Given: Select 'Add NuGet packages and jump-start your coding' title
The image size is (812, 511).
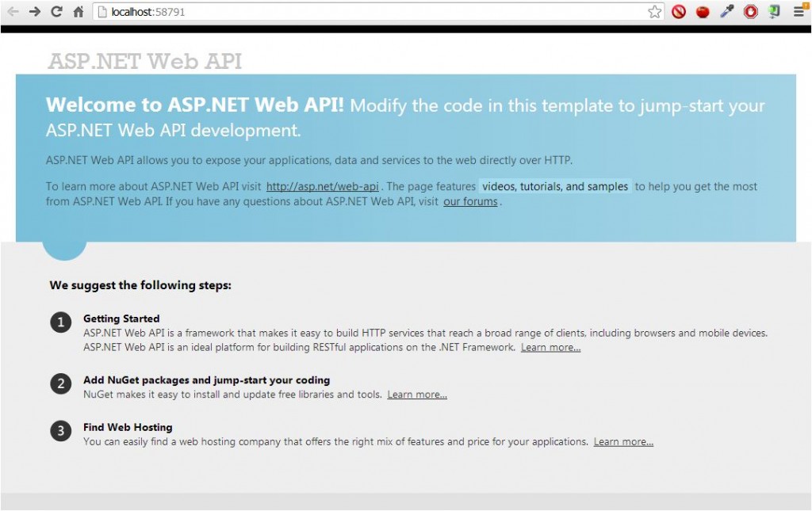Looking at the screenshot, I should (x=207, y=380).
